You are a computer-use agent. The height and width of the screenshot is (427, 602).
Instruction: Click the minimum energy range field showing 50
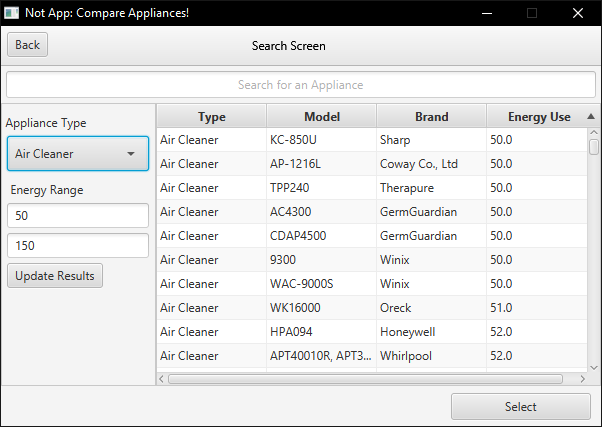tap(78, 215)
